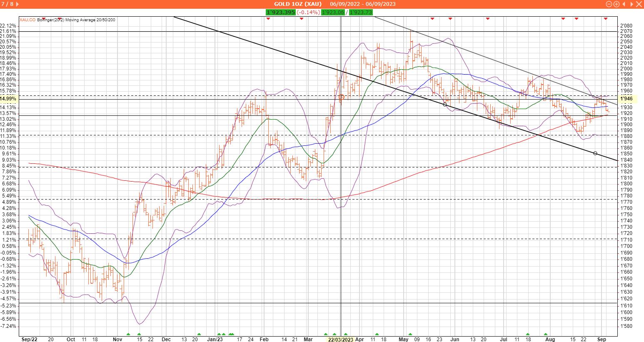Image resolution: width=644 pixels, height=342 pixels.
Task: Go to next chart using top-right arrow
Action: tap(631, 4)
